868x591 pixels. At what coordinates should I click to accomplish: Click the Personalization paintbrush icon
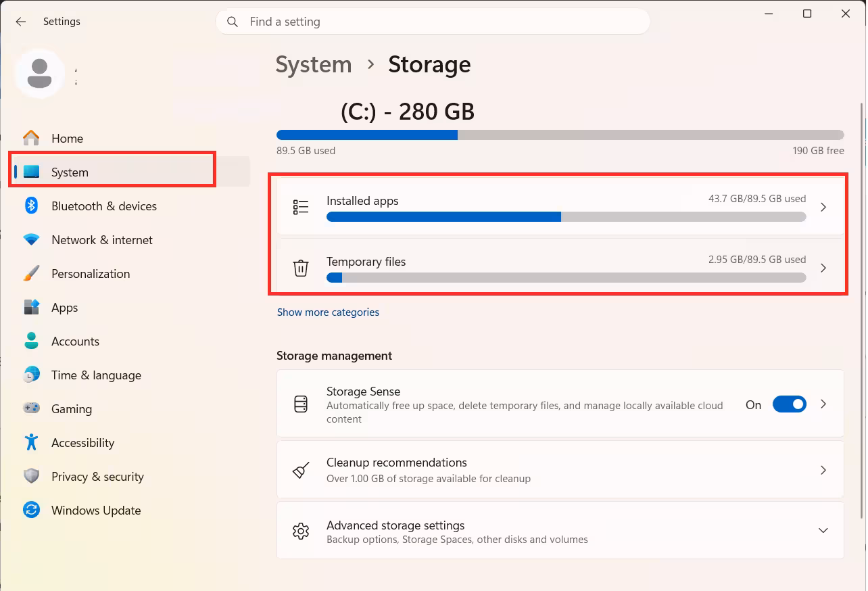point(31,273)
